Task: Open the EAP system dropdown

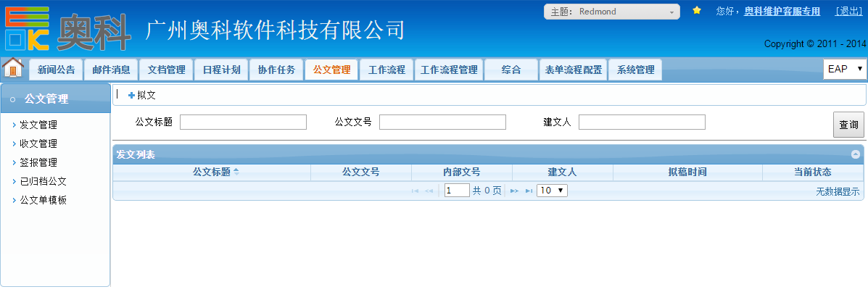Action: (x=845, y=69)
